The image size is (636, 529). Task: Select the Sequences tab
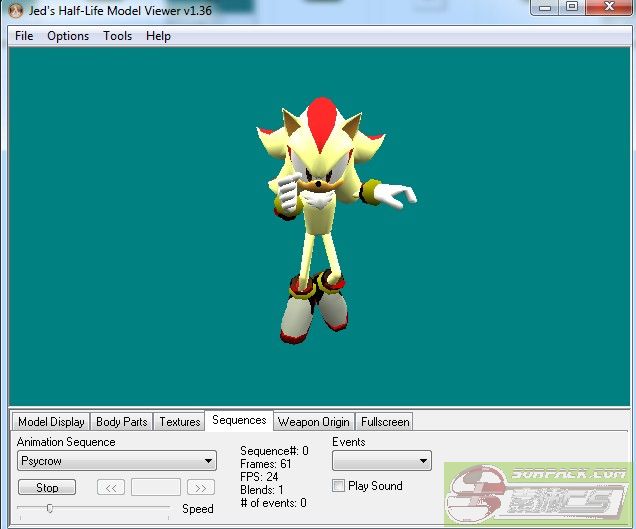(x=239, y=421)
